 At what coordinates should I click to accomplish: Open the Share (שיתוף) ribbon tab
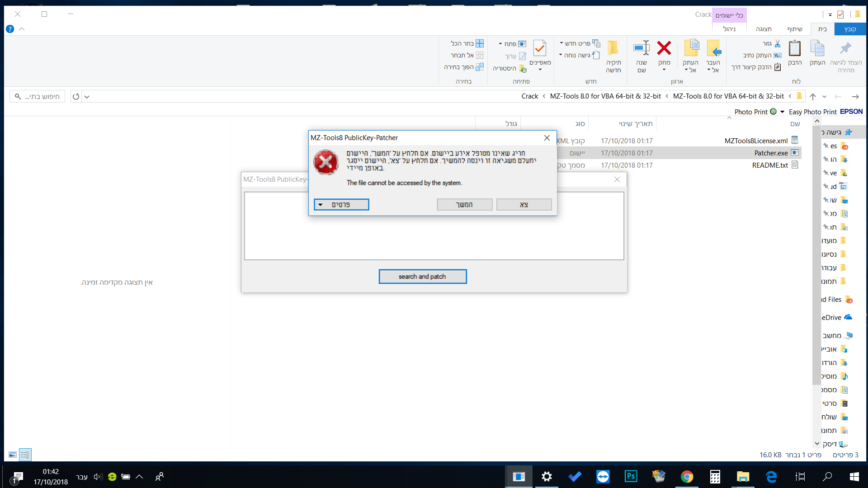click(x=794, y=29)
